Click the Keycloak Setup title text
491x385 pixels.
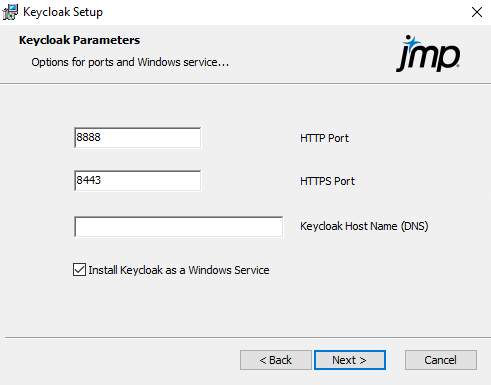(x=63, y=12)
